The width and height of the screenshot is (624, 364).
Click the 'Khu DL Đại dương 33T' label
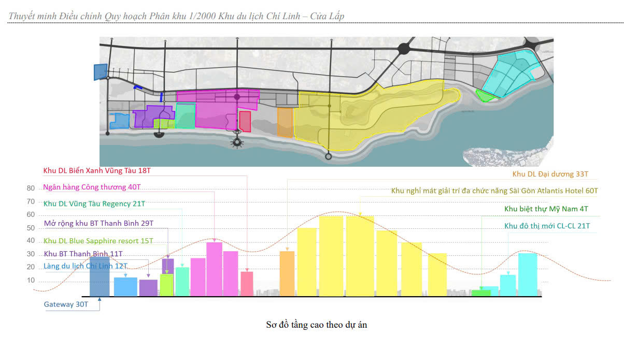(x=550, y=174)
